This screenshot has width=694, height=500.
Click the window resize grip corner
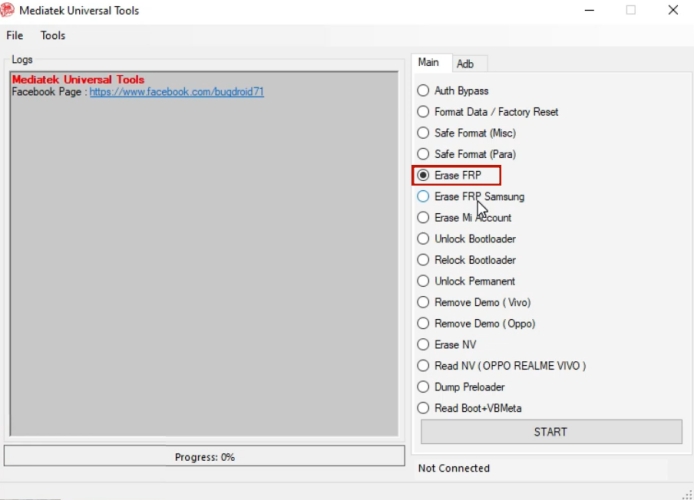[688, 495]
